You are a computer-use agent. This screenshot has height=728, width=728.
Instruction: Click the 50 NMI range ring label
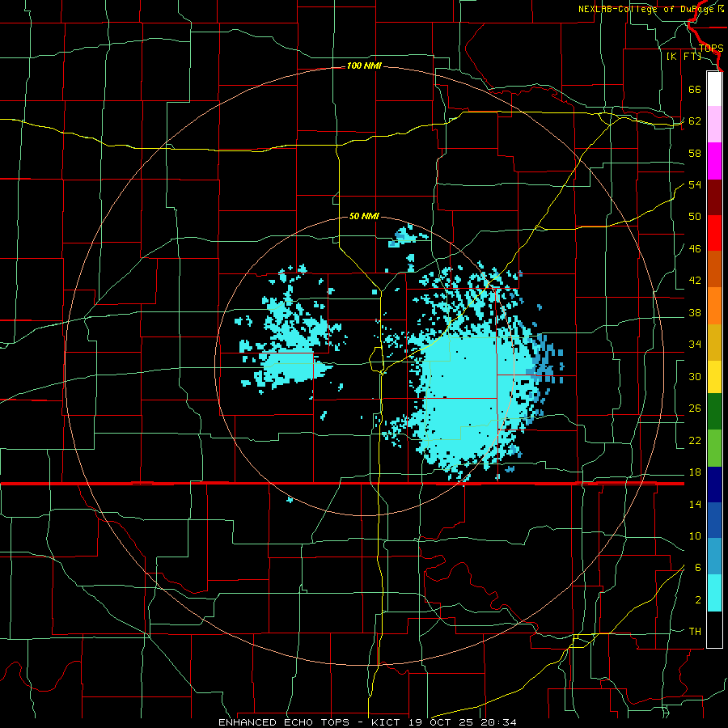[364, 216]
